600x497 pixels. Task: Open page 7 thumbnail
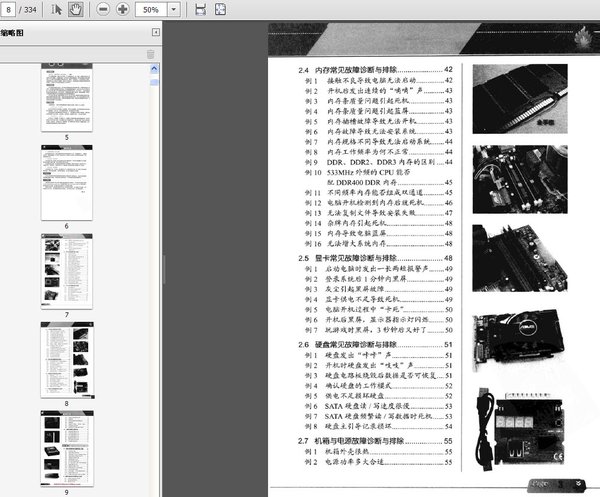coord(67,271)
